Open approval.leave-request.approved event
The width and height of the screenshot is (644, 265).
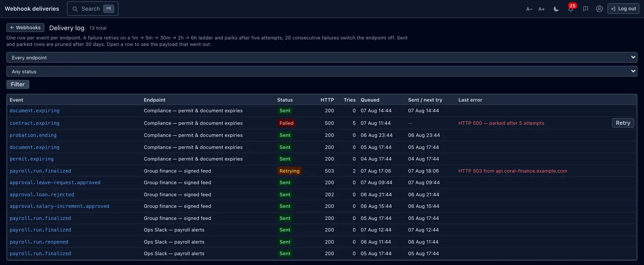click(55, 183)
